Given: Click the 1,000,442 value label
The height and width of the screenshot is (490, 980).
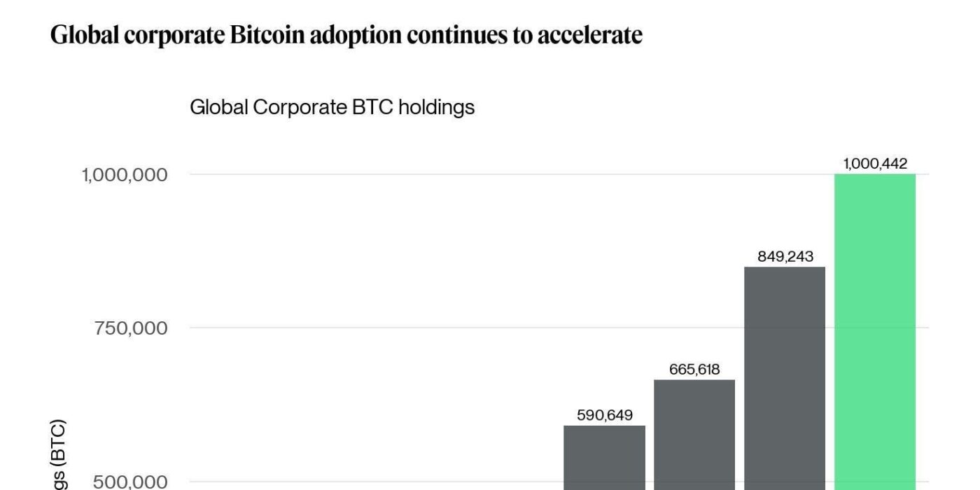Looking at the screenshot, I should click(x=875, y=164).
